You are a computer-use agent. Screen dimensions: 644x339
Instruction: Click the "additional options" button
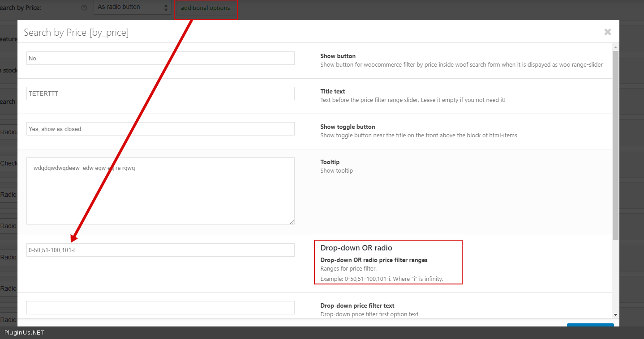(205, 8)
